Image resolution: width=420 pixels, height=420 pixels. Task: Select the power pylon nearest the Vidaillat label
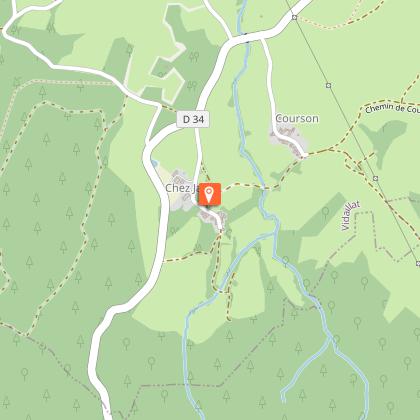[376, 178]
